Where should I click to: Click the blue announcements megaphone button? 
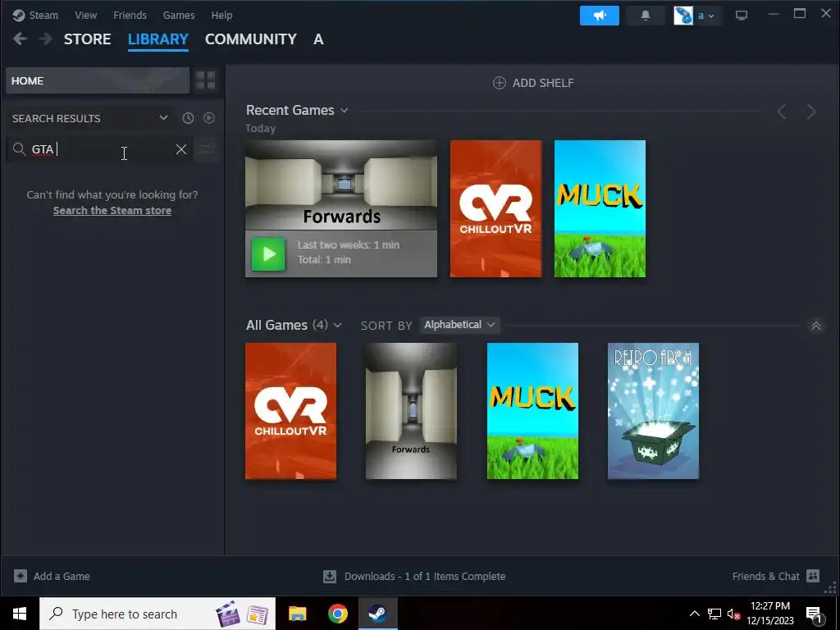coord(599,16)
